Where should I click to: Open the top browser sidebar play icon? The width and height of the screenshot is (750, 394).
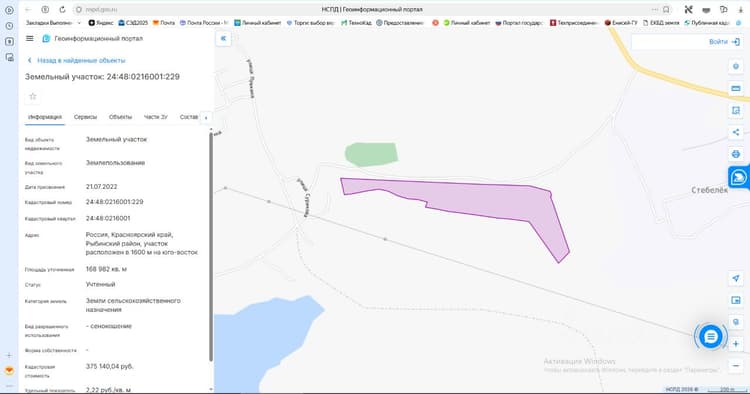point(9,10)
